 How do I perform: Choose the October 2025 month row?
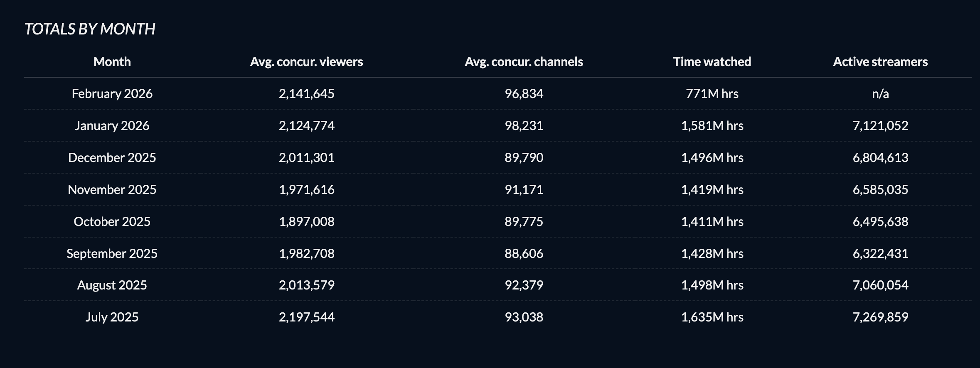pyautogui.click(x=112, y=221)
